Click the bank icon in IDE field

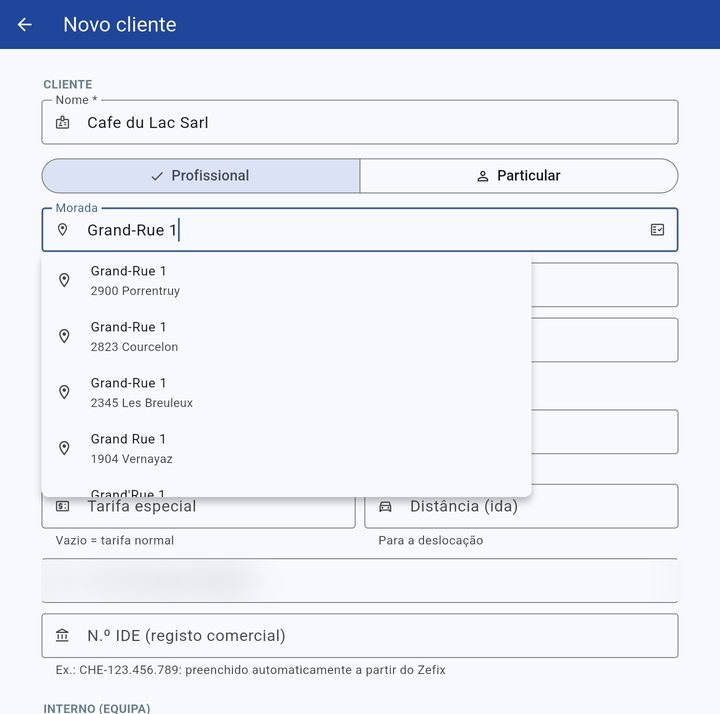(62, 635)
